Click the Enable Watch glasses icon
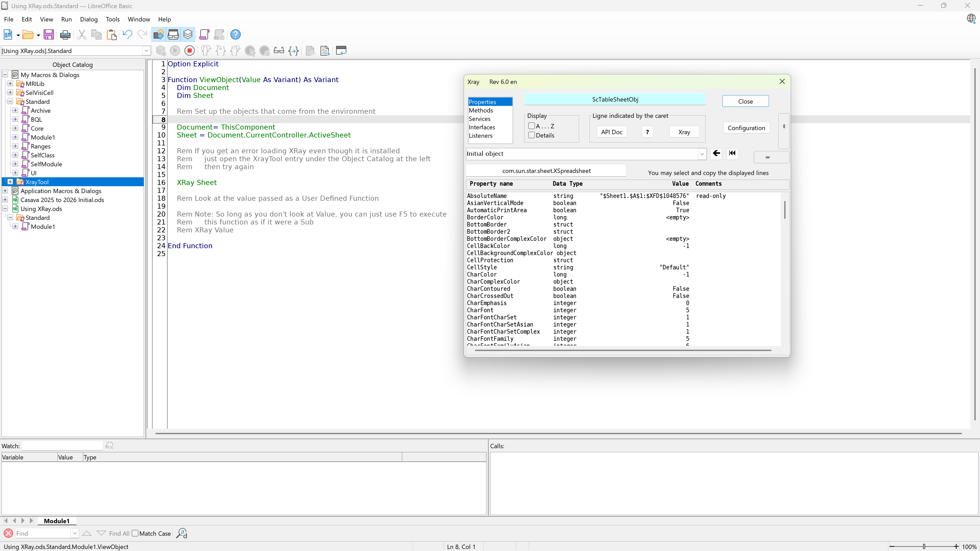The width and height of the screenshot is (980, 551). (x=279, y=51)
